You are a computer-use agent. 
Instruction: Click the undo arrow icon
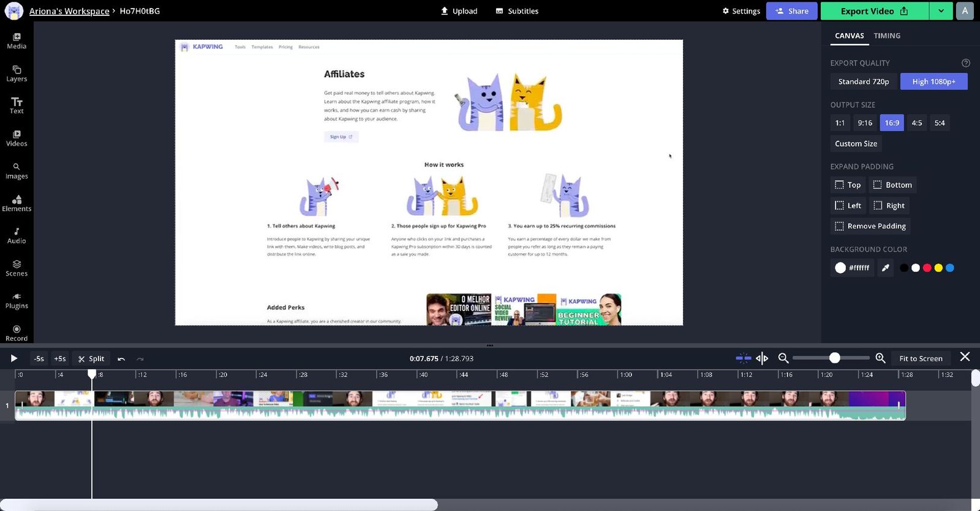[x=121, y=359]
